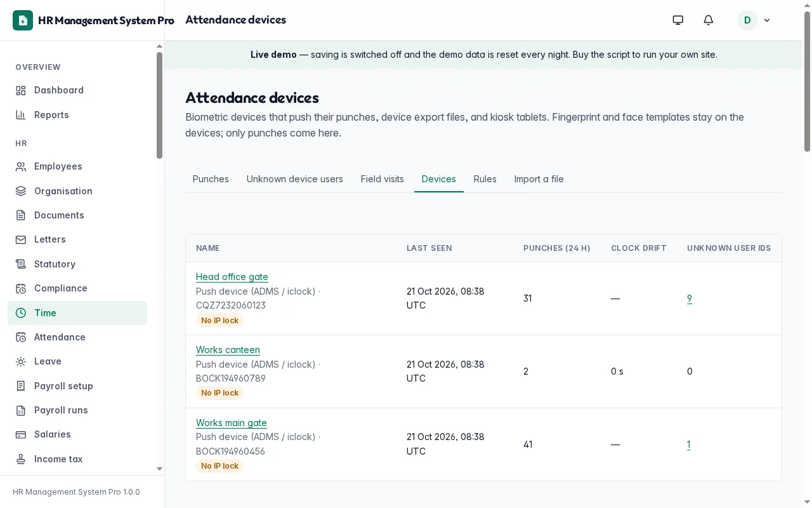Click the Income tax stamp icon
The height and width of the screenshot is (508, 812).
[21, 459]
